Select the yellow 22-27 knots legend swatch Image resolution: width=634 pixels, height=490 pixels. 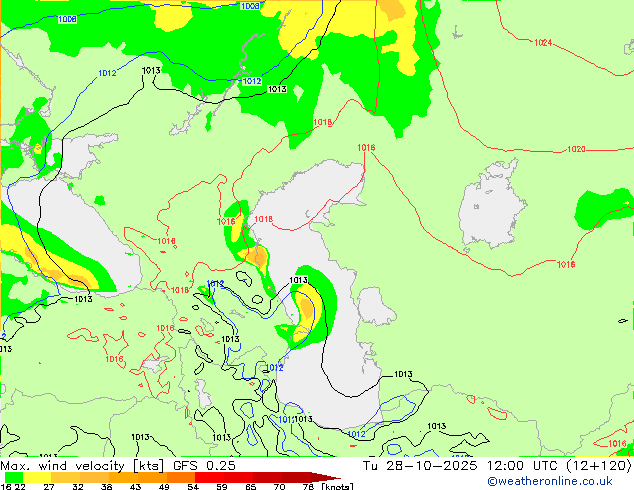37,477
